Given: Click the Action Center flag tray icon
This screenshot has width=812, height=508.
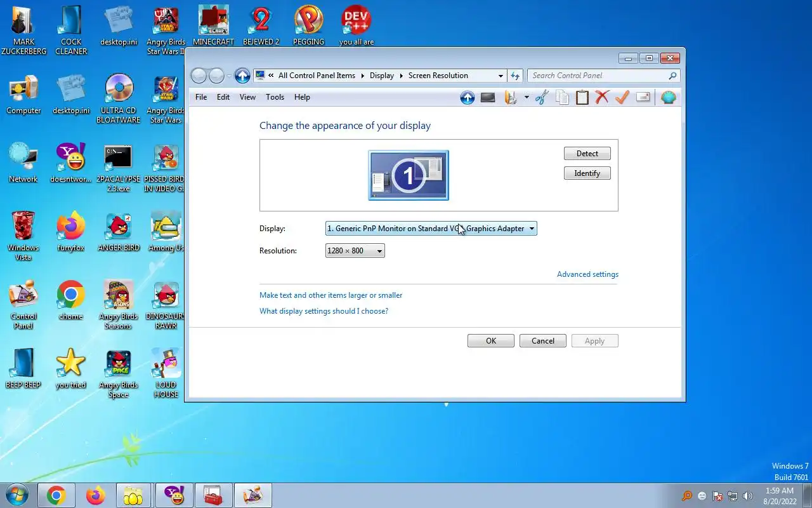Looking at the screenshot, I should point(717,496).
